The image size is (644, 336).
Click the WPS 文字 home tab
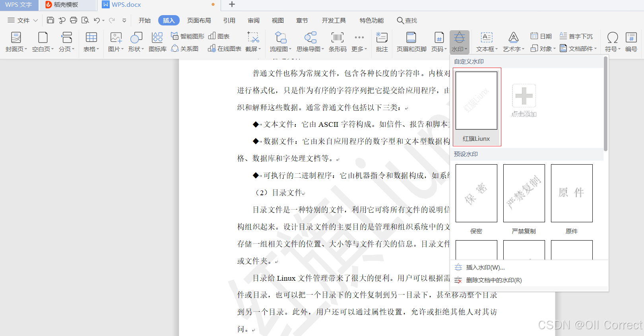click(x=19, y=5)
